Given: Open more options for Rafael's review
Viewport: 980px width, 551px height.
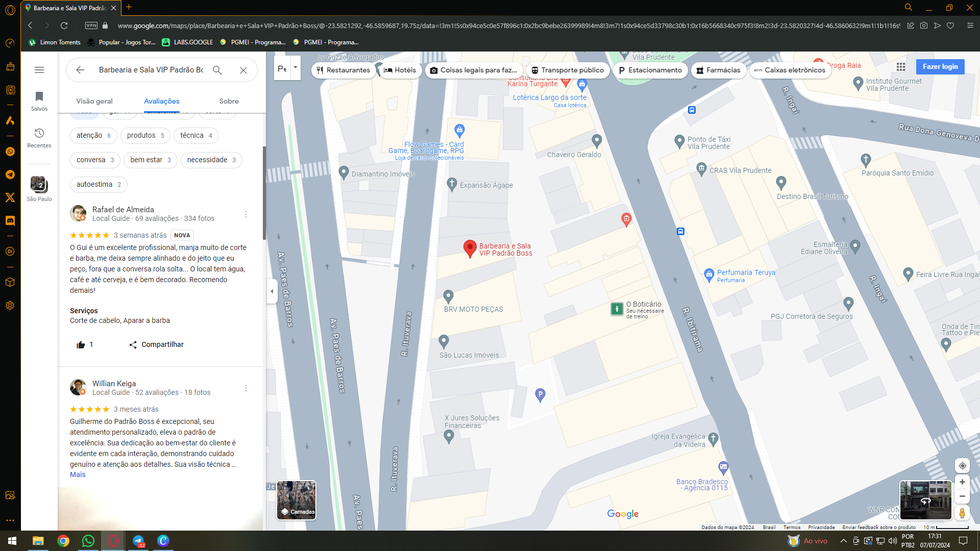Looking at the screenshot, I should coord(246,214).
